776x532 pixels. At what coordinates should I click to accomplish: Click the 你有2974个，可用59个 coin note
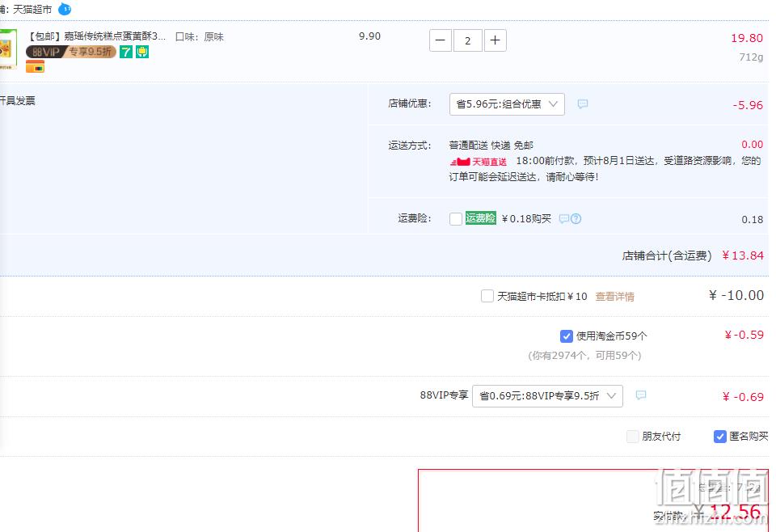(x=584, y=355)
